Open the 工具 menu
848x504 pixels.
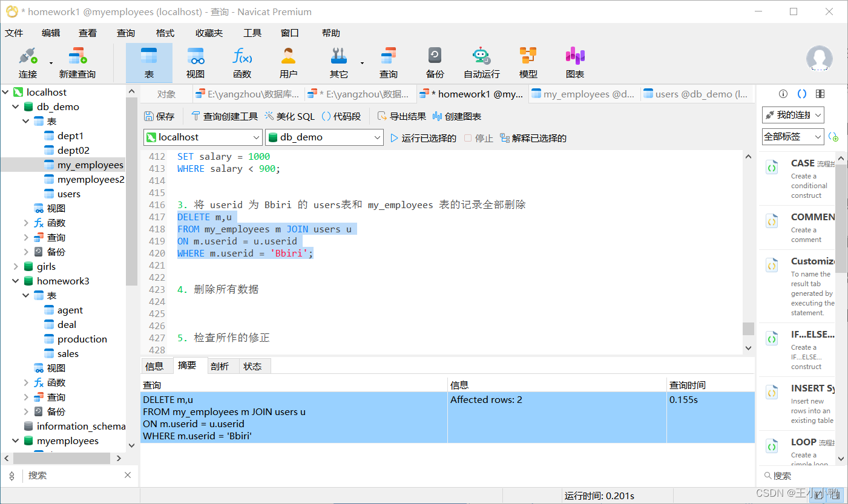(252, 33)
